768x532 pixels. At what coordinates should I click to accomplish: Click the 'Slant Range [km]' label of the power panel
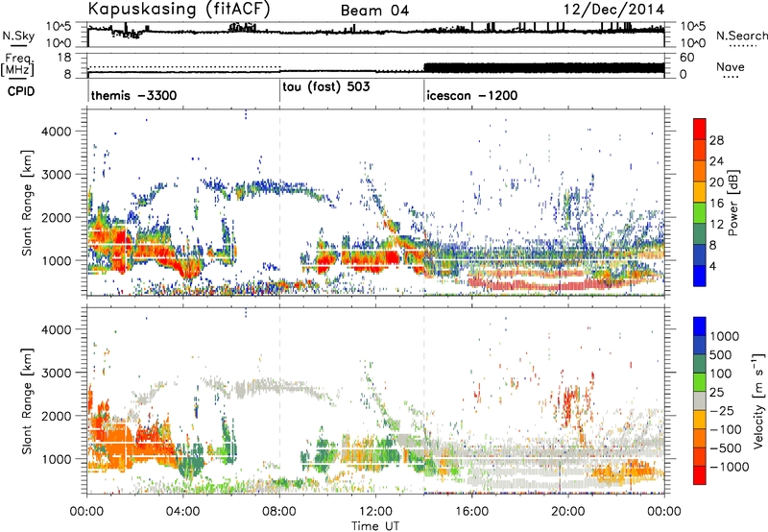tap(27, 203)
